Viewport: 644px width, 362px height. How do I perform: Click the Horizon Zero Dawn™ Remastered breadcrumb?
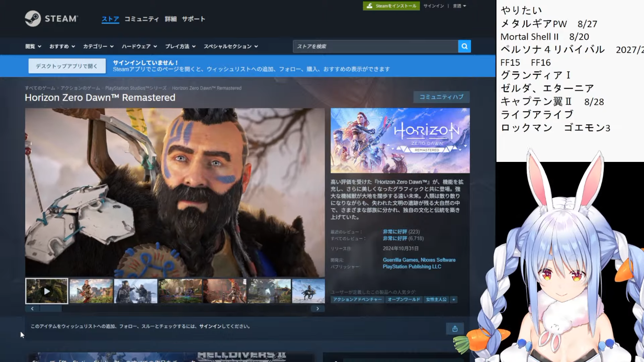[x=207, y=88]
